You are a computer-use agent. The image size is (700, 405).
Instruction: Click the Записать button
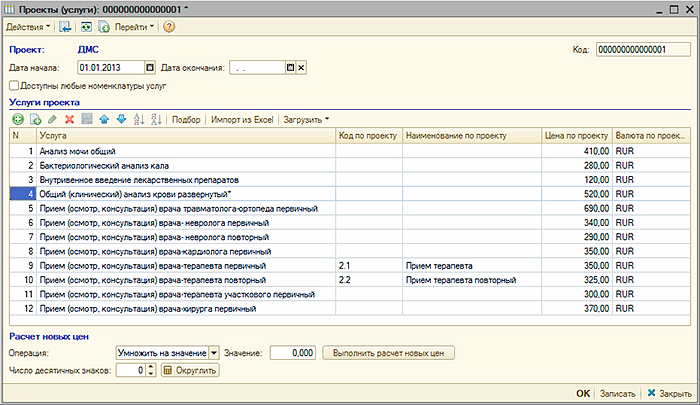pyautogui.click(x=618, y=393)
